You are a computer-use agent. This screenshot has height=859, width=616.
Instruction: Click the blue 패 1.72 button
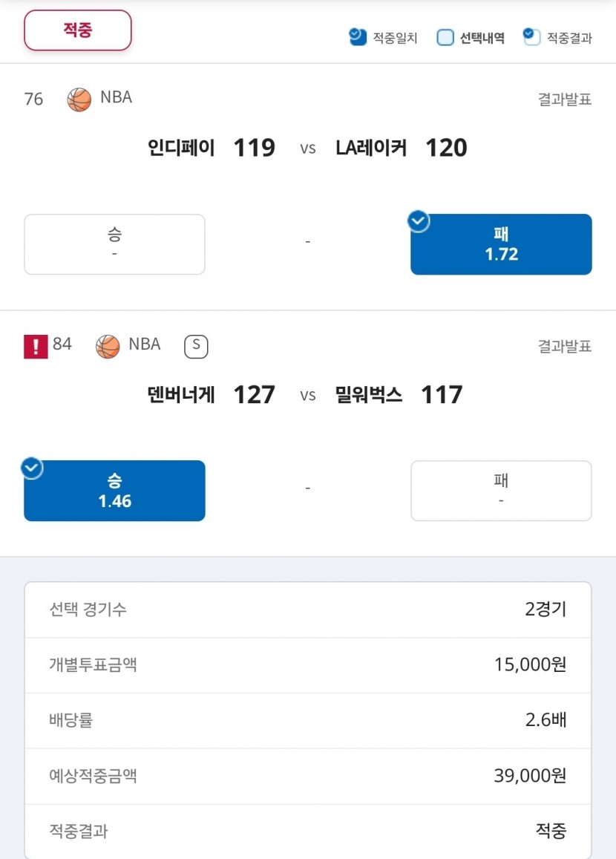click(x=501, y=244)
